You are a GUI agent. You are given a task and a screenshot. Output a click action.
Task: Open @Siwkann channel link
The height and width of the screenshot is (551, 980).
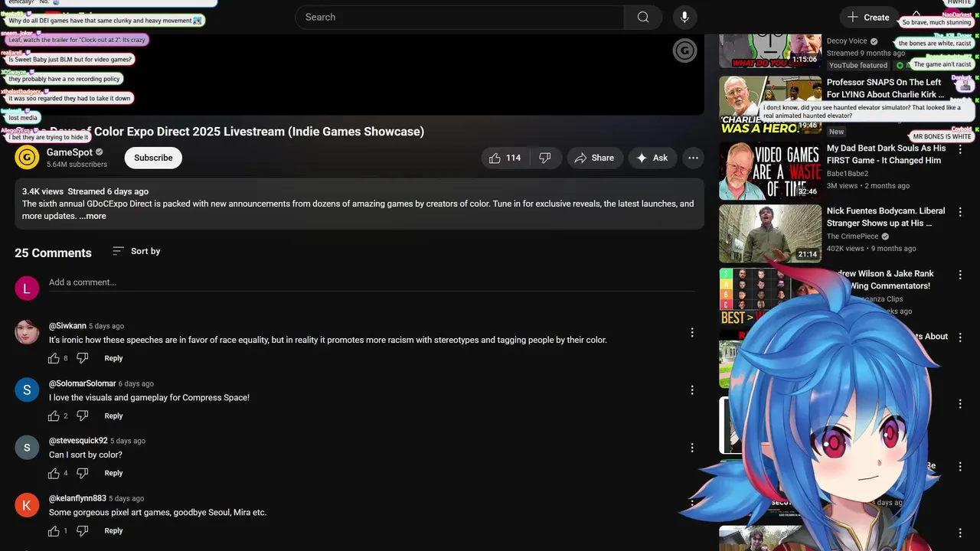(67, 326)
